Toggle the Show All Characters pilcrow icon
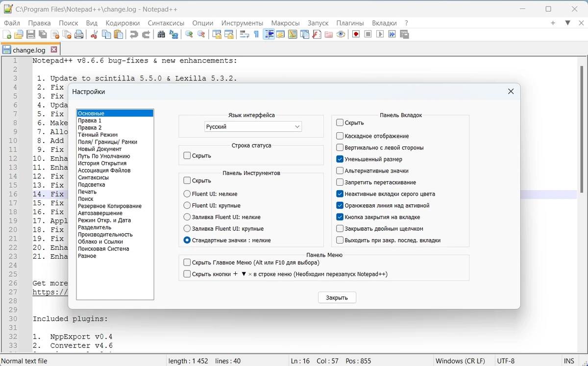 pyautogui.click(x=256, y=34)
